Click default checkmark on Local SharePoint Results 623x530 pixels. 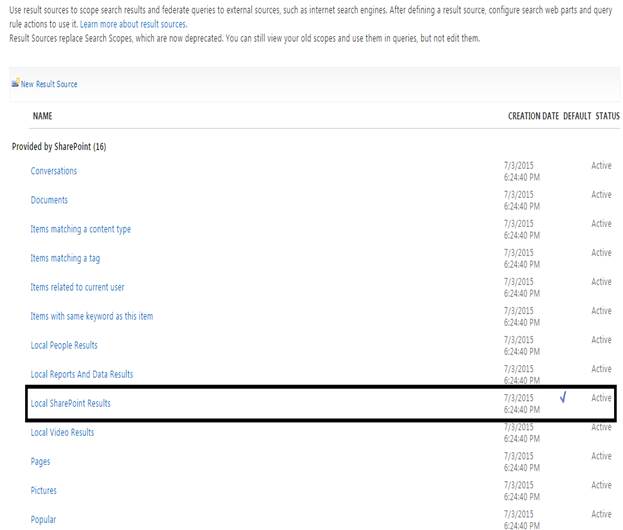point(563,397)
